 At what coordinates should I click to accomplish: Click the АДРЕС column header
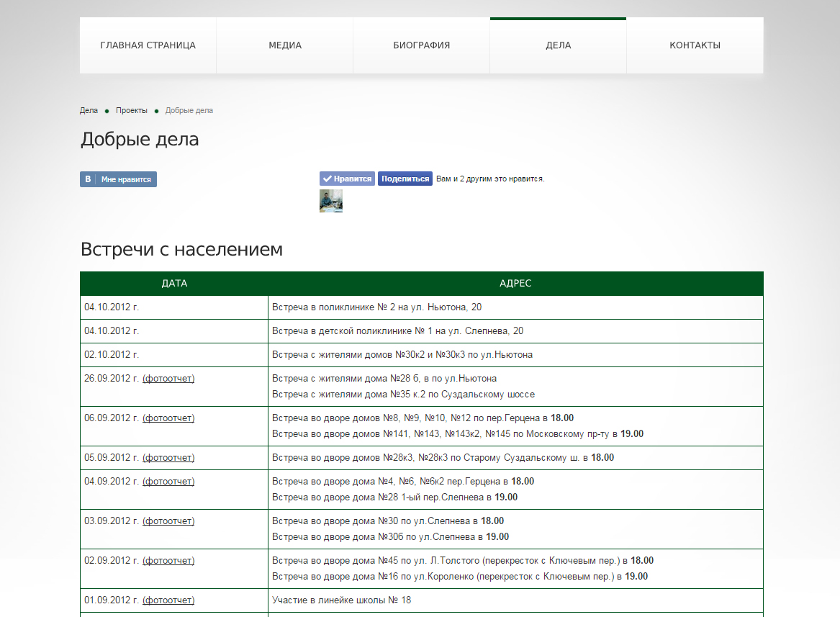point(515,284)
